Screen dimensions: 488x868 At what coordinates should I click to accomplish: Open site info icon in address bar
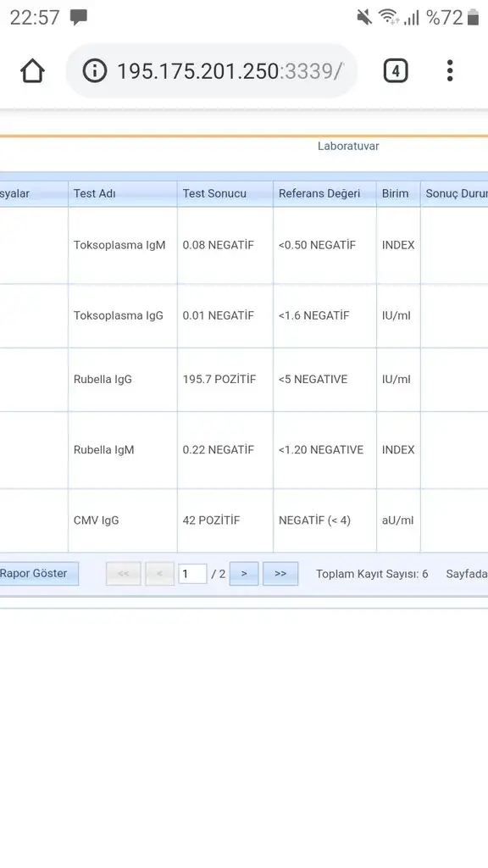point(95,71)
